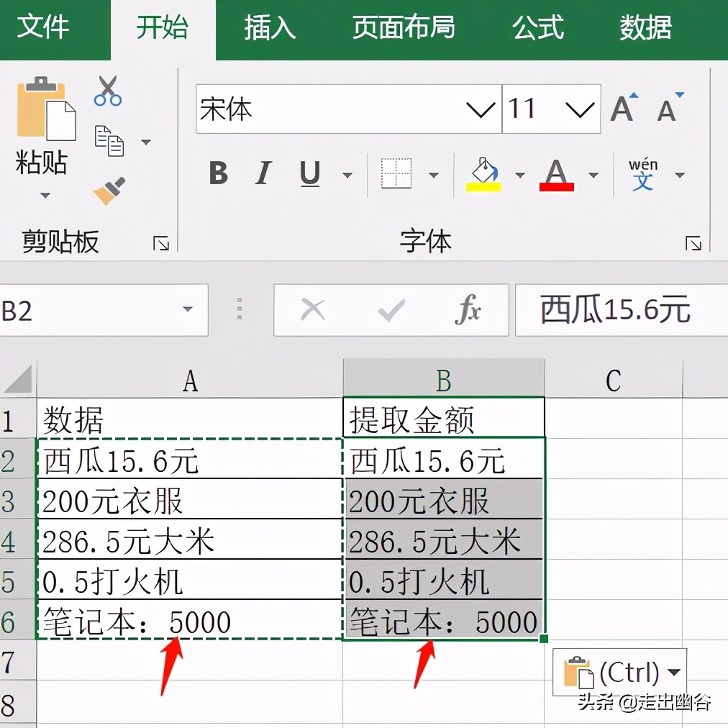The width and height of the screenshot is (728, 728).
Task: Open the 宋体 font name dropdown
Action: click(481, 110)
